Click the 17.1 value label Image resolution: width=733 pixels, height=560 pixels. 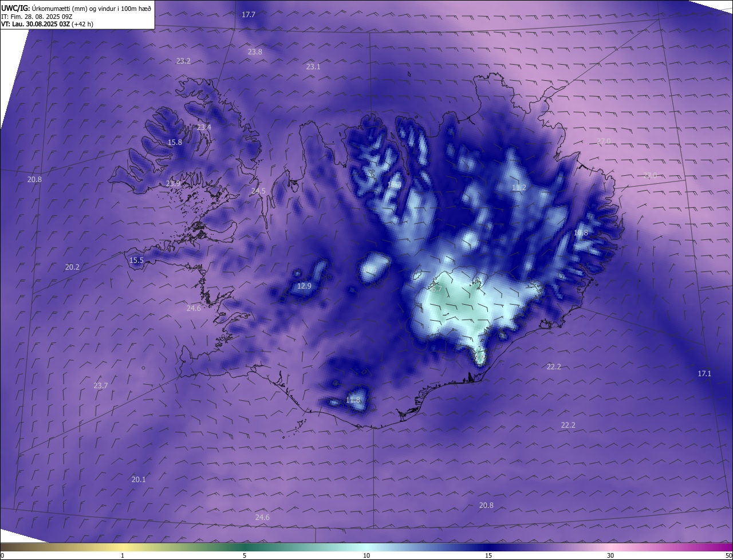click(704, 374)
